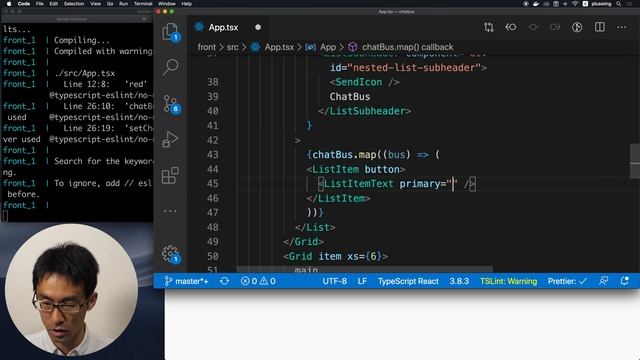Synchronize changes via status bar sync icon
The image size is (640, 360).
pos(224,281)
